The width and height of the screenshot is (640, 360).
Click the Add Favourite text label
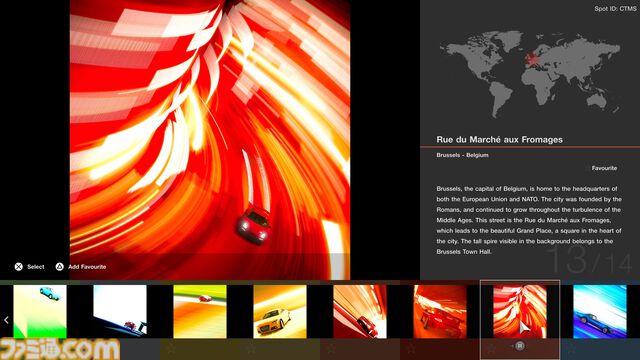[x=87, y=267]
